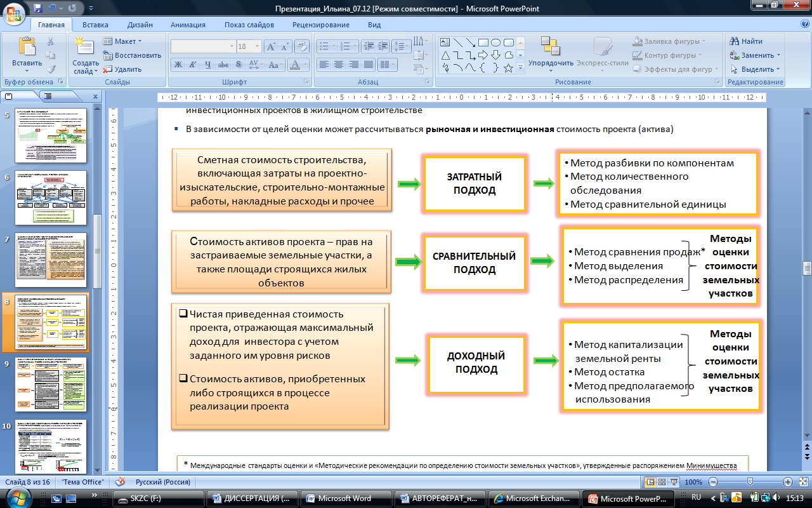Image resolution: width=812 pixels, height=508 pixels.
Task: Center text alignment
Action: point(338,65)
